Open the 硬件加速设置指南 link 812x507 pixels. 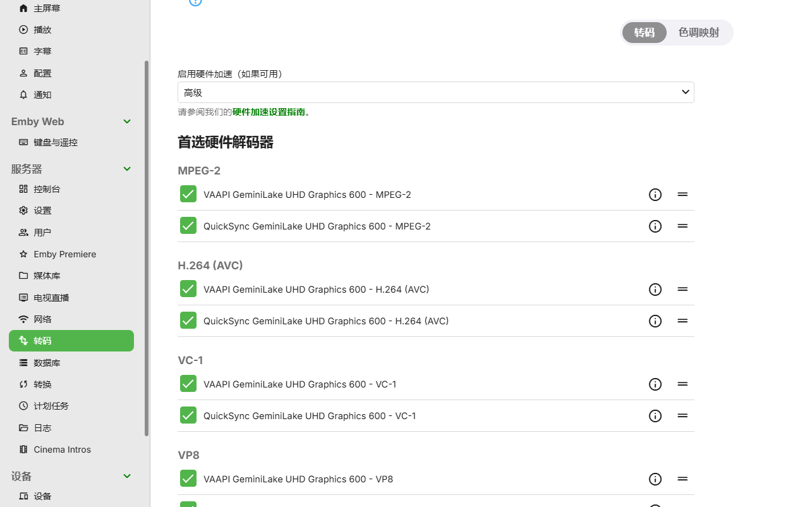[x=269, y=112]
